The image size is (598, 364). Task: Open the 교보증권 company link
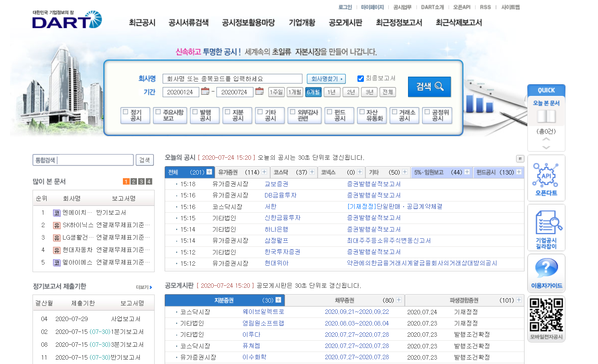(x=276, y=184)
